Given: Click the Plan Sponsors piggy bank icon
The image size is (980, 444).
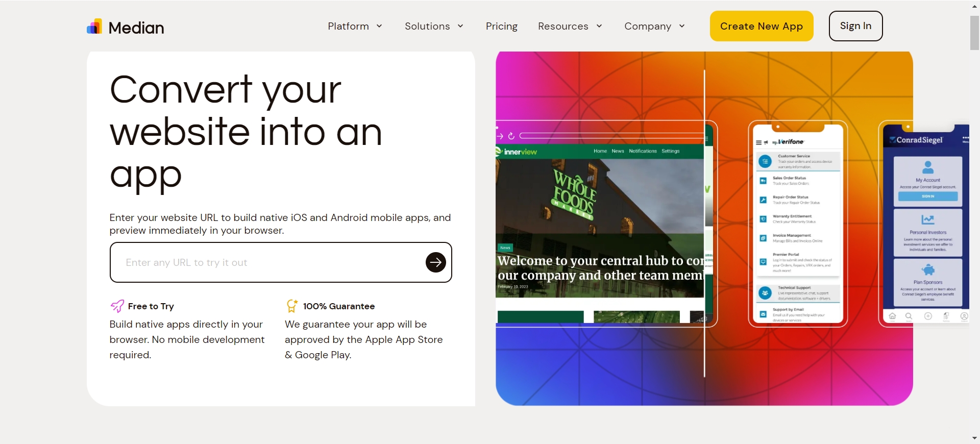Looking at the screenshot, I should pos(928,269).
